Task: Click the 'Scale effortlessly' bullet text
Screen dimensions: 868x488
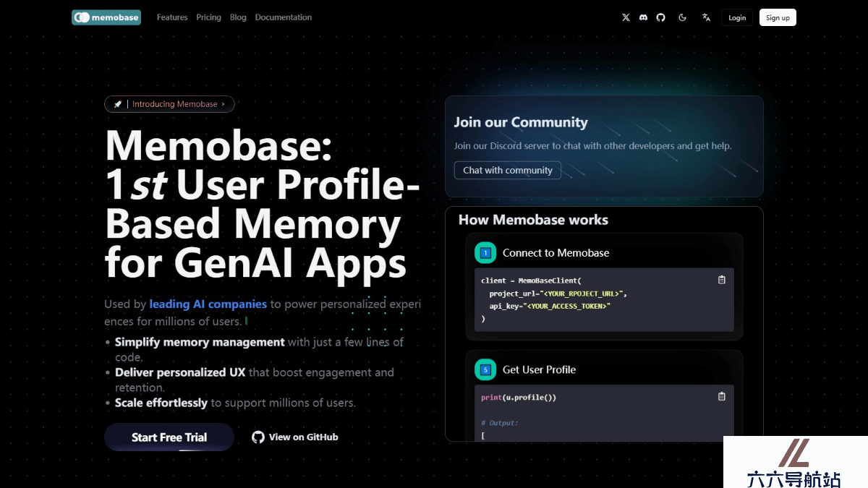Action: pos(161,403)
